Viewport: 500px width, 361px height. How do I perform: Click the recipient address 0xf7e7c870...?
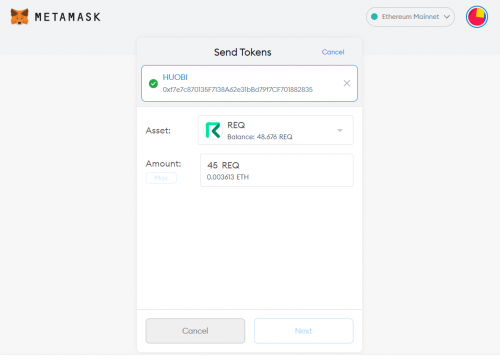coord(238,89)
